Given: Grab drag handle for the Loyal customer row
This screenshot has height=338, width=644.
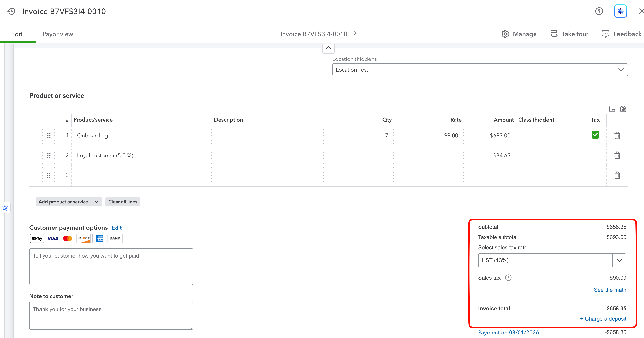Looking at the screenshot, I should point(49,156).
